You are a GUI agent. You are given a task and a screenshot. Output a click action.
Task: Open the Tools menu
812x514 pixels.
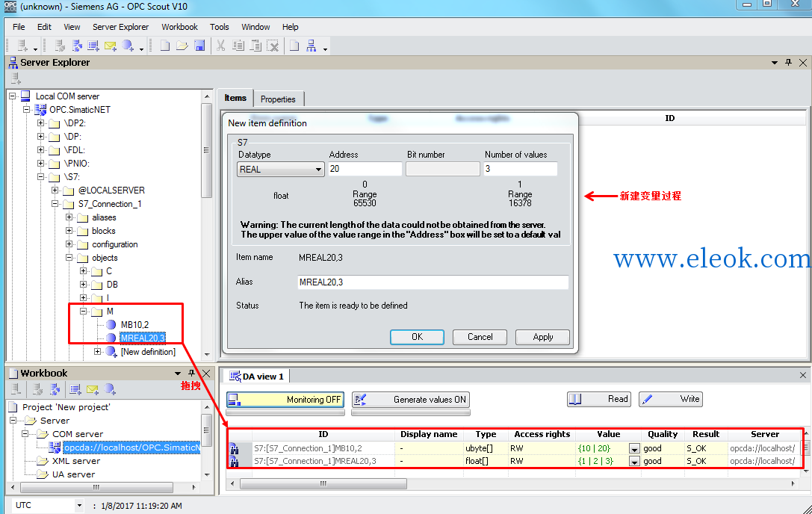tap(219, 27)
